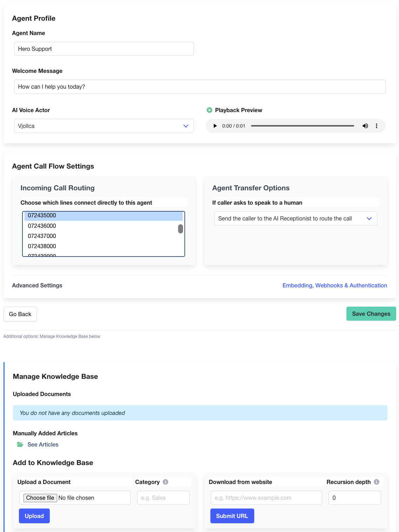Screen dimensions: 399x532
Task: Open audio player more options menu
Action: (377, 126)
